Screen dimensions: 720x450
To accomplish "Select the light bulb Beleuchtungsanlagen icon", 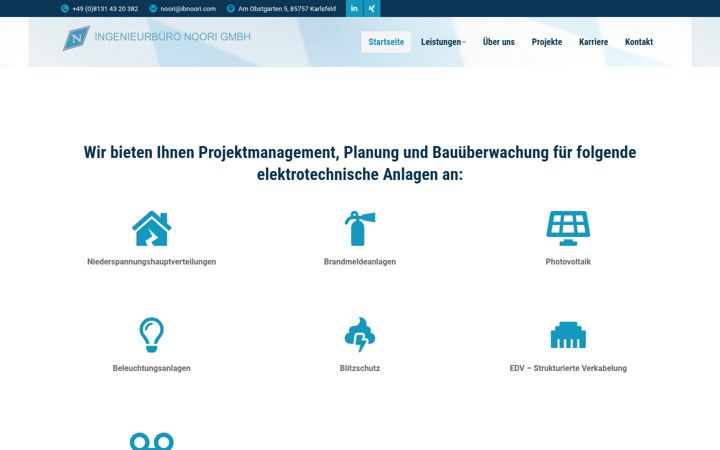I will coord(152,335).
